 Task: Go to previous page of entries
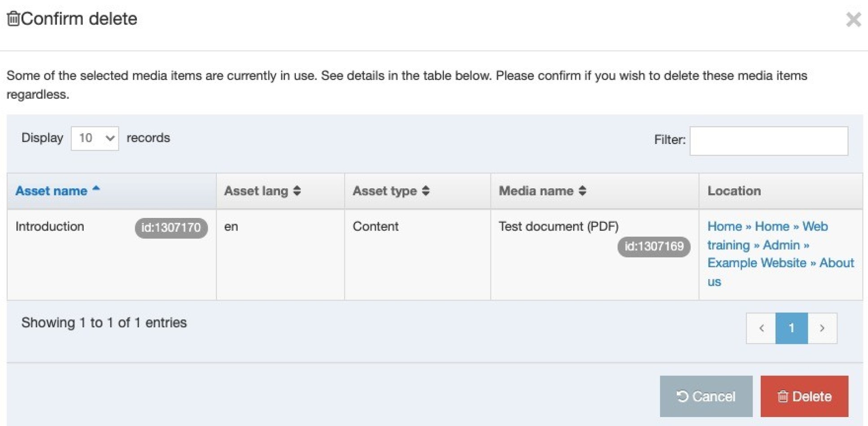tap(761, 328)
